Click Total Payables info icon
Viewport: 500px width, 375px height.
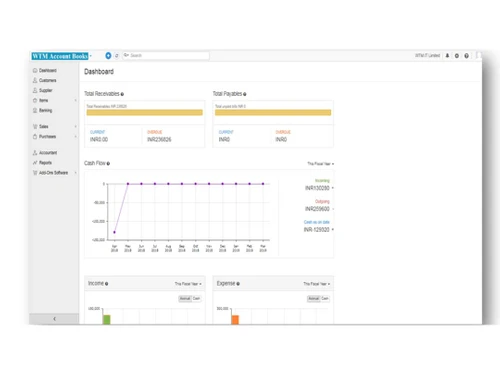(245, 94)
